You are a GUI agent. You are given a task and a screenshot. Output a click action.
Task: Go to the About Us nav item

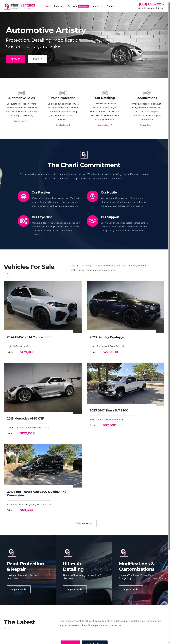(98, 6)
